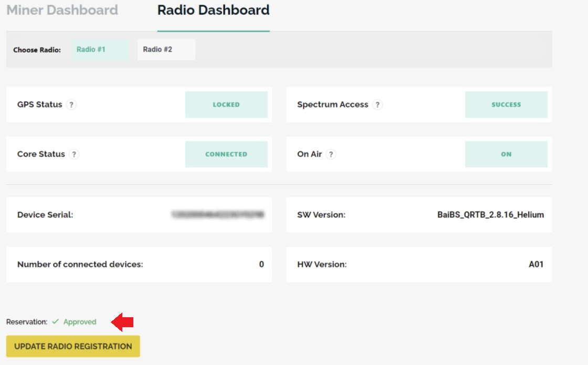Select the CONNECTED core status badge
Viewport: 588px width, 365px height.
226,154
